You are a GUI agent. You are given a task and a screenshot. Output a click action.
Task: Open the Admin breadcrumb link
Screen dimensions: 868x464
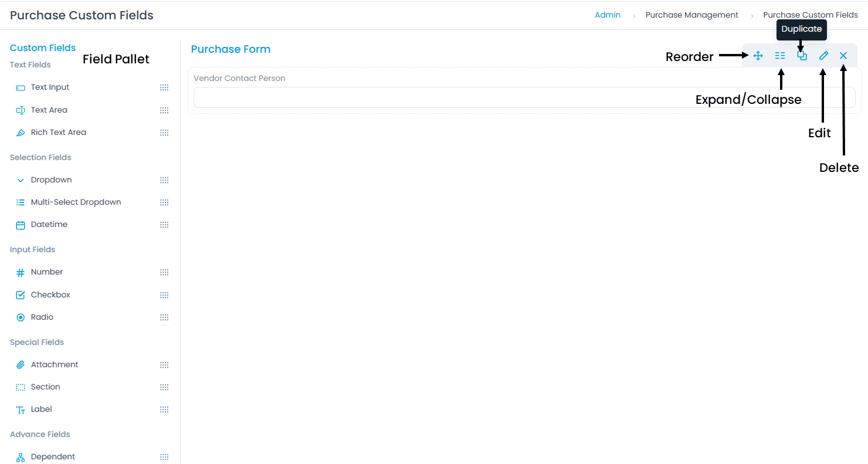point(607,15)
